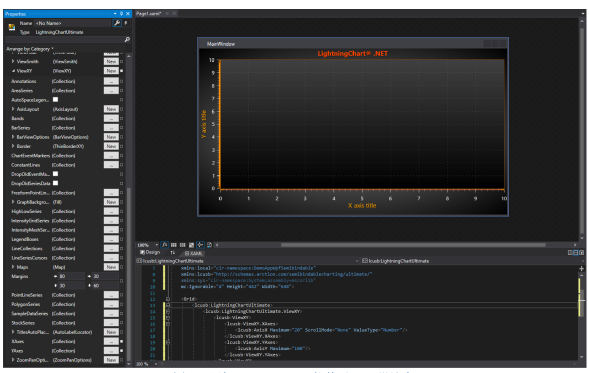Open the left lcusb:LightningChartUltimate element navigation dropdown

(x=357, y=261)
